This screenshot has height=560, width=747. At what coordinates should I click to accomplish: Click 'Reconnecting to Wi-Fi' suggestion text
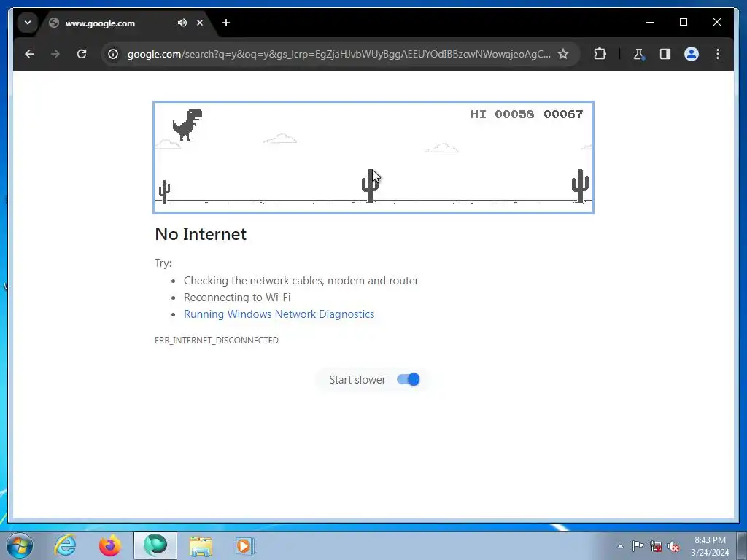click(x=237, y=297)
